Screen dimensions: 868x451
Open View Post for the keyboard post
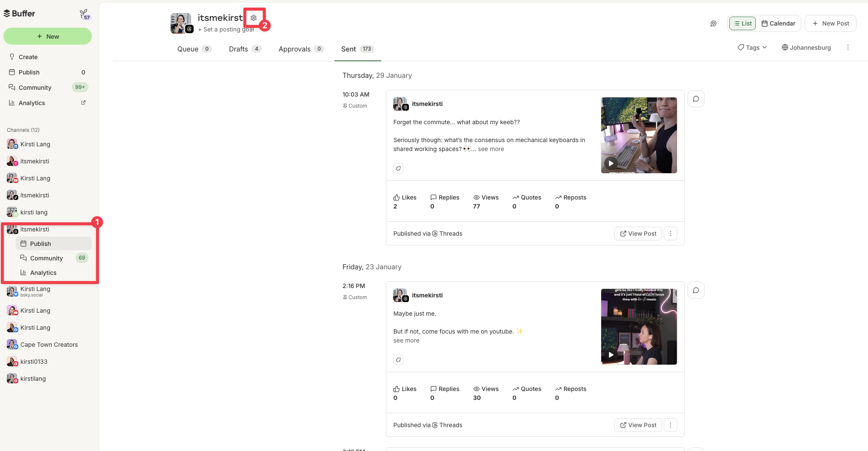coord(638,233)
